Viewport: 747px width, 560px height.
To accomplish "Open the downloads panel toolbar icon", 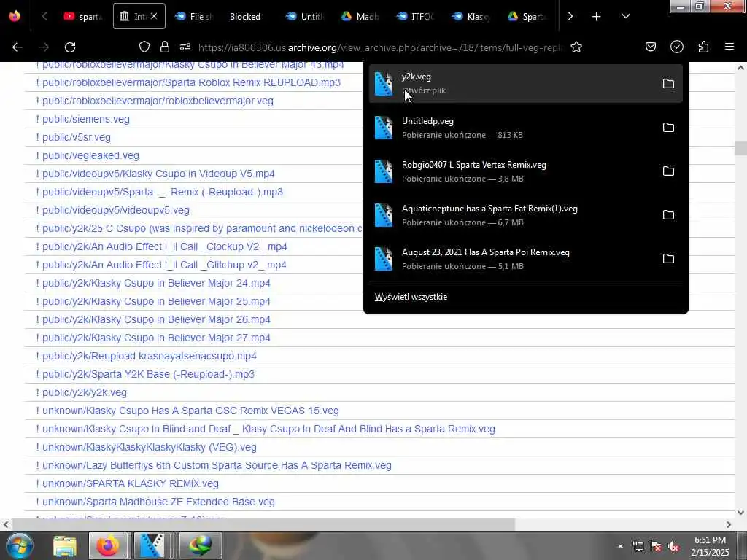I will [x=677, y=47].
